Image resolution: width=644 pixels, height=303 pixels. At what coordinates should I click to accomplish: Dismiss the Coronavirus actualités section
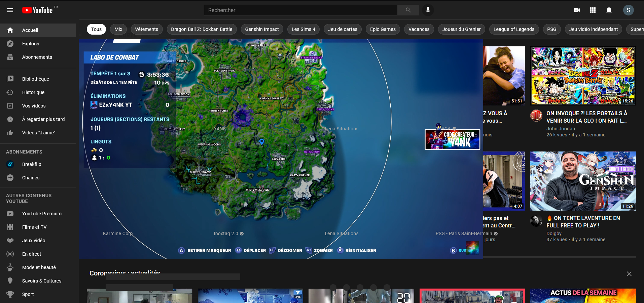click(629, 274)
